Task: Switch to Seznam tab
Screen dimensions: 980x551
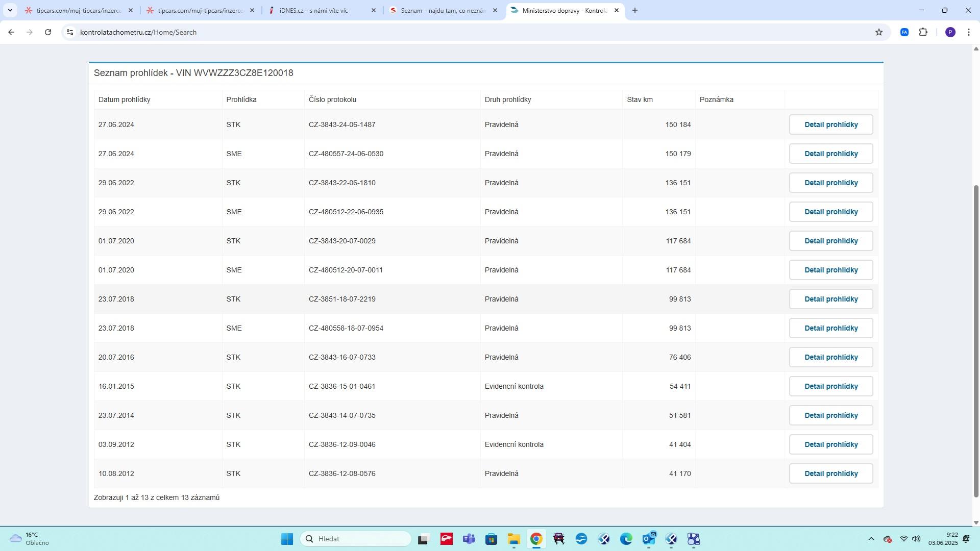Action: [442, 10]
